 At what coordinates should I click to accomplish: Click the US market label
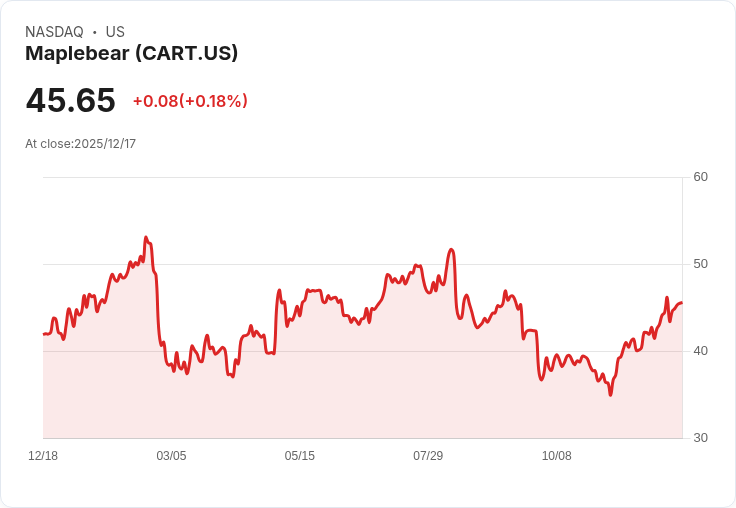115,32
